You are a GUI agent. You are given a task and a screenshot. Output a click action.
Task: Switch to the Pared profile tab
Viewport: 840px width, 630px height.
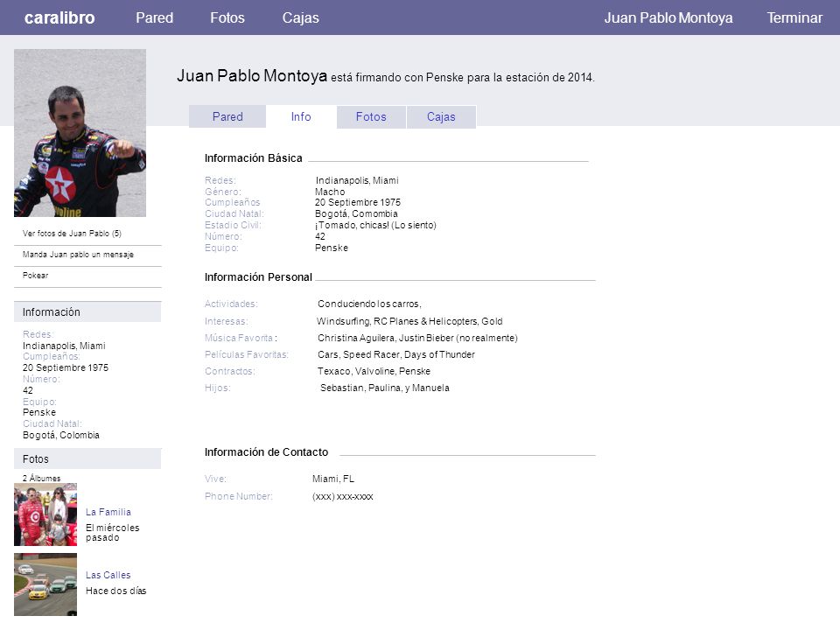click(x=227, y=116)
